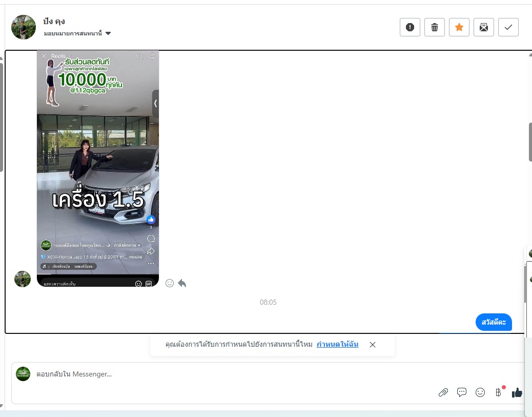The width and height of the screenshot is (532, 417).
Task: Click page avatar in reply box
Action: [x=23, y=374]
